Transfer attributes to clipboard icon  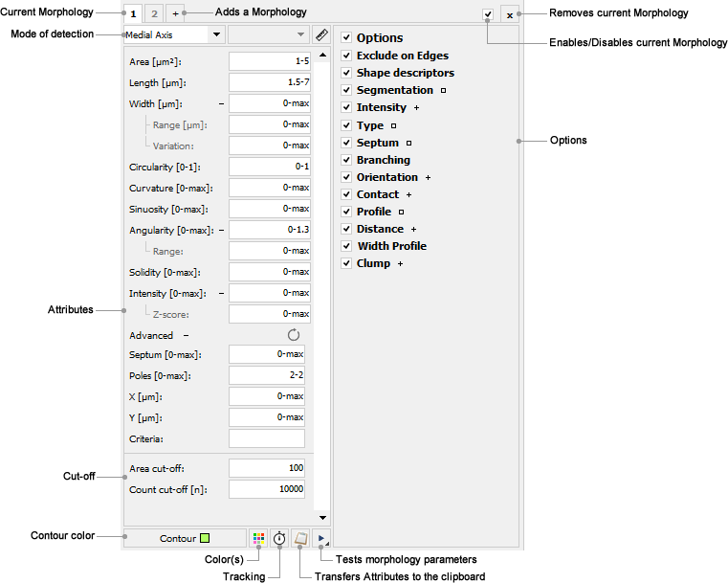click(x=300, y=539)
